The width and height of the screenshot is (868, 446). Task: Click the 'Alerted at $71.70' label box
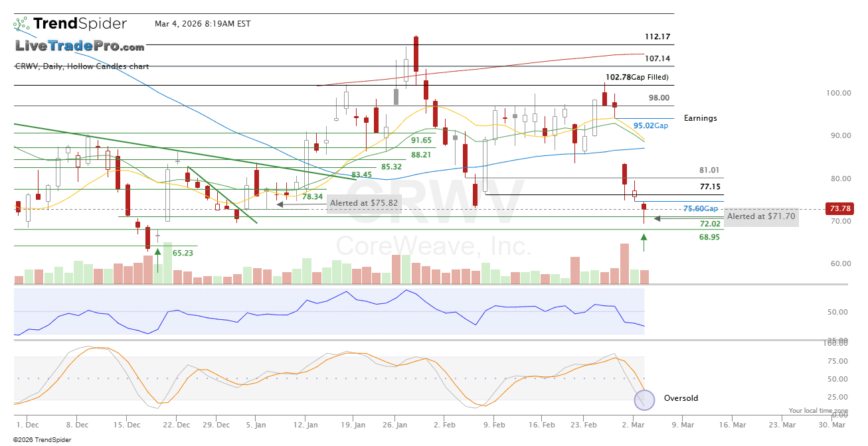tap(761, 216)
